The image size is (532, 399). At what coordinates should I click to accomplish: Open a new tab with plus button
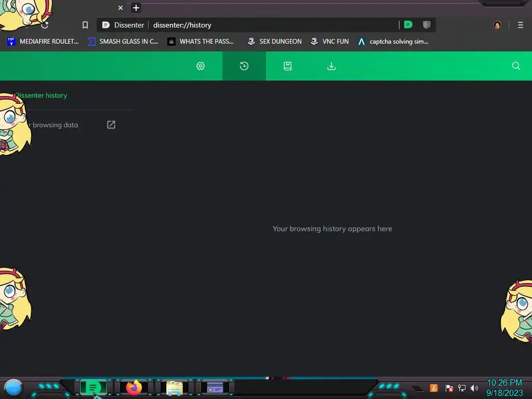(136, 8)
